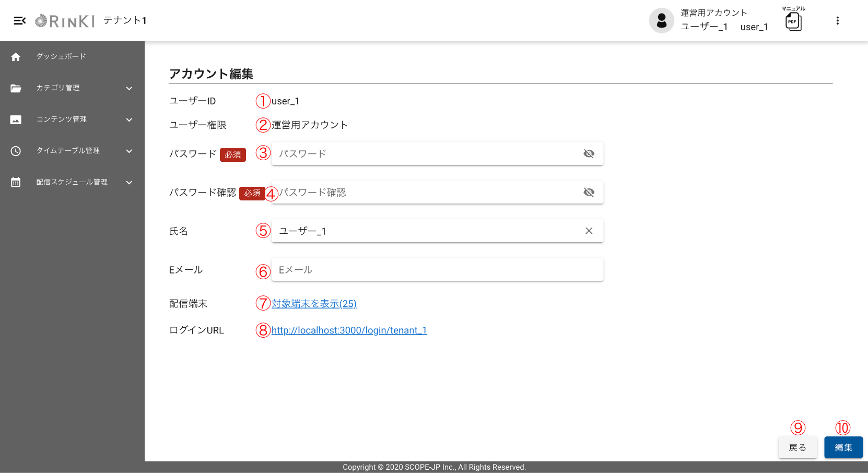Open the PDF manual icon
Screen dimensions: 868x476
coord(793,22)
